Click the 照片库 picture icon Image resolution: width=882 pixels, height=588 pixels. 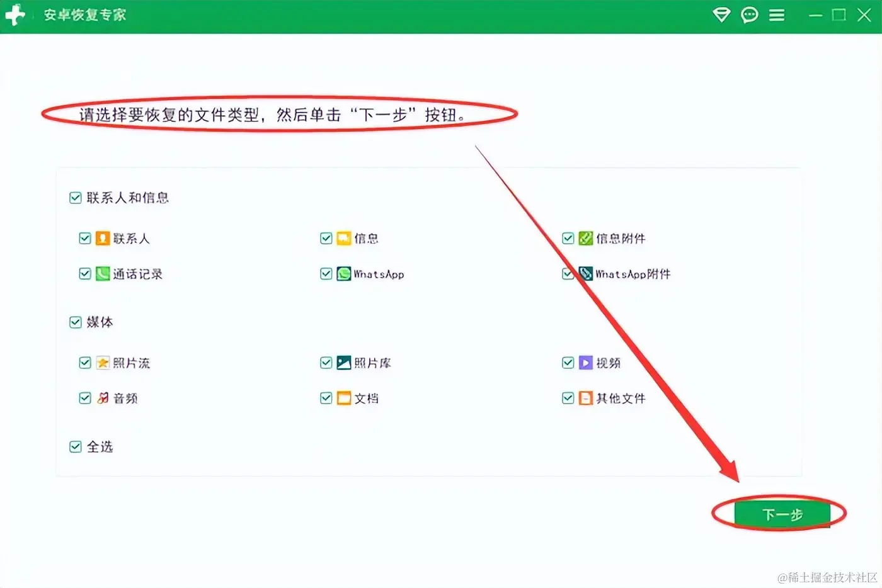tap(344, 363)
